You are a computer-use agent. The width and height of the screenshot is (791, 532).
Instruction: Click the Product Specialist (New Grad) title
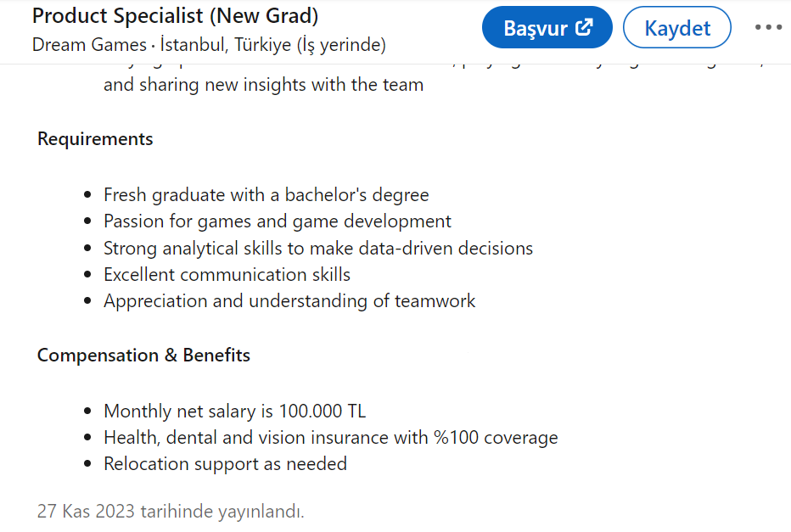(x=175, y=15)
